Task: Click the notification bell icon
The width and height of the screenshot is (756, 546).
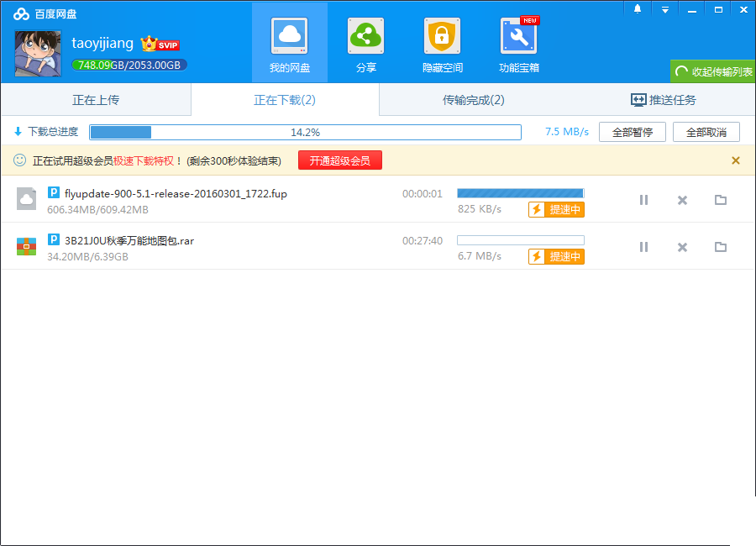Action: 637,9
